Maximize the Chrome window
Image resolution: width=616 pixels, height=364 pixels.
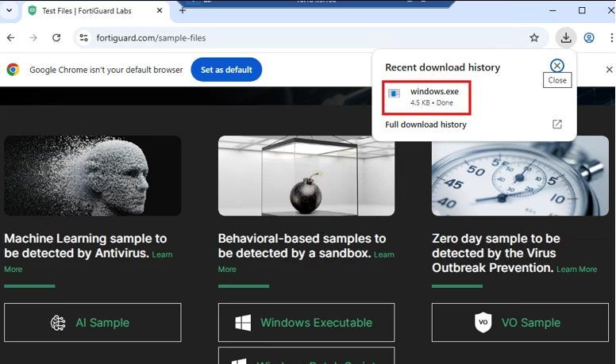tap(582, 10)
